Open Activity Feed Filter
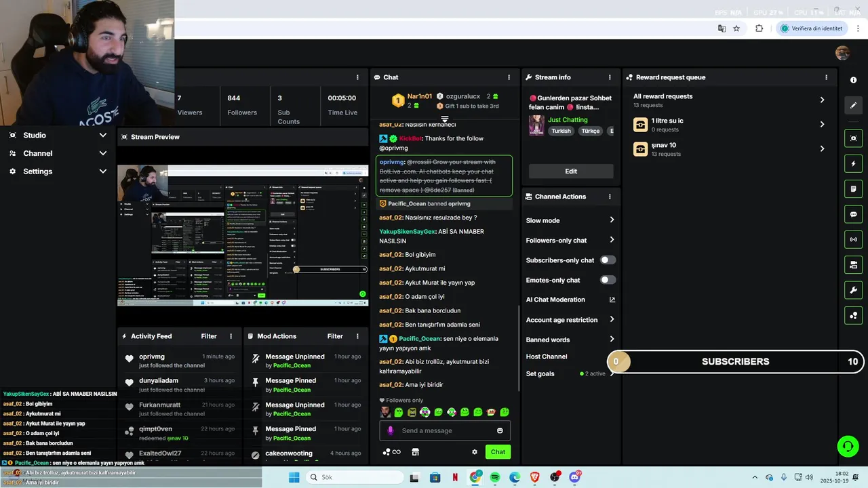Image resolution: width=868 pixels, height=488 pixels. click(209, 336)
